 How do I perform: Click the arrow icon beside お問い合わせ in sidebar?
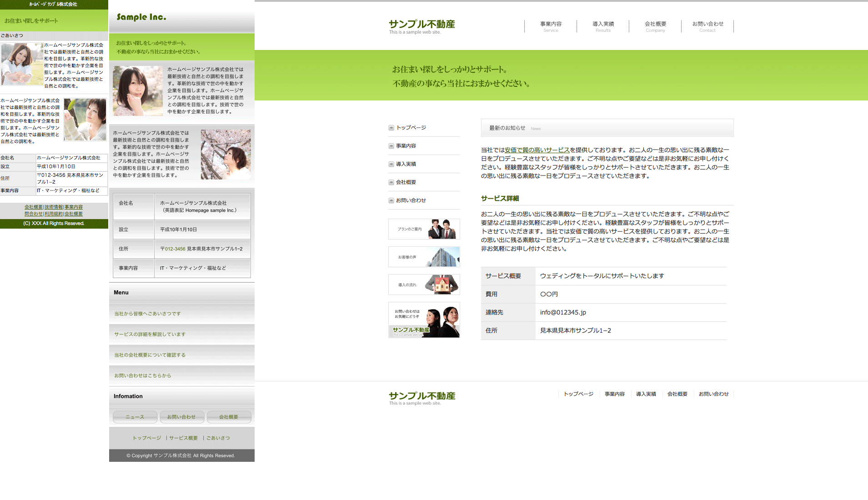coord(391,200)
